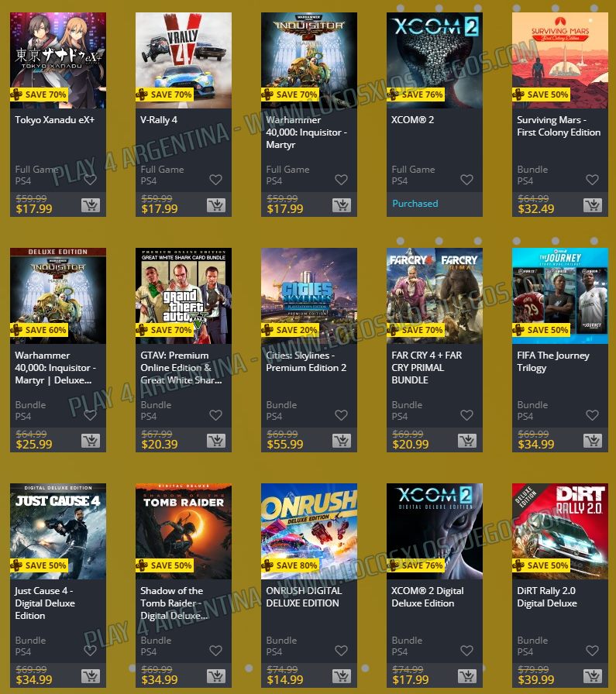
Task: Open the Just Cause 4 Digital Deluxe title
Action: coord(45,603)
